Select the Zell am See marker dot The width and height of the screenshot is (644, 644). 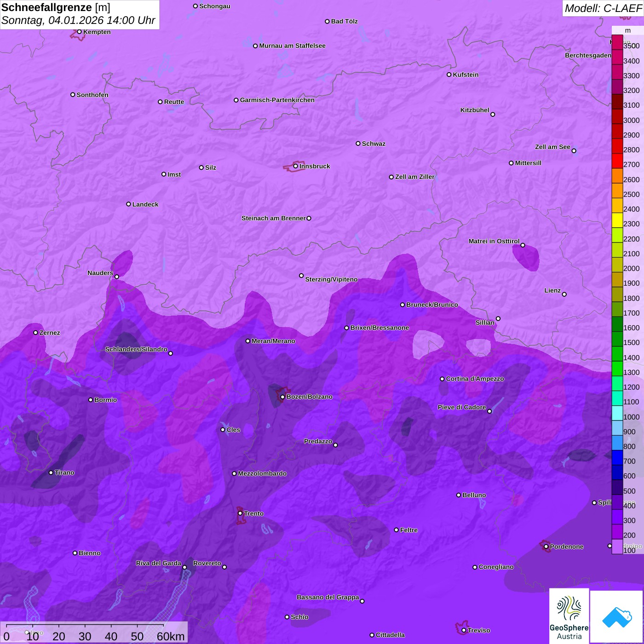574,150
